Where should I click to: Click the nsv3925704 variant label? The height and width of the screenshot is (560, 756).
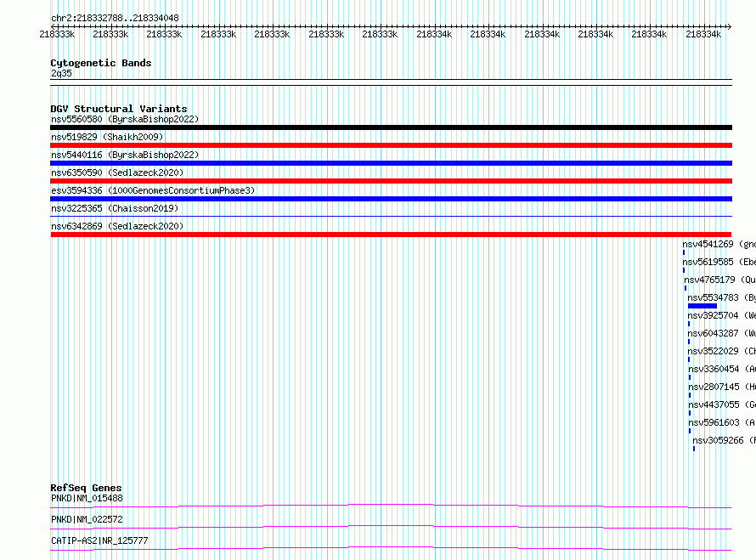[x=722, y=315]
